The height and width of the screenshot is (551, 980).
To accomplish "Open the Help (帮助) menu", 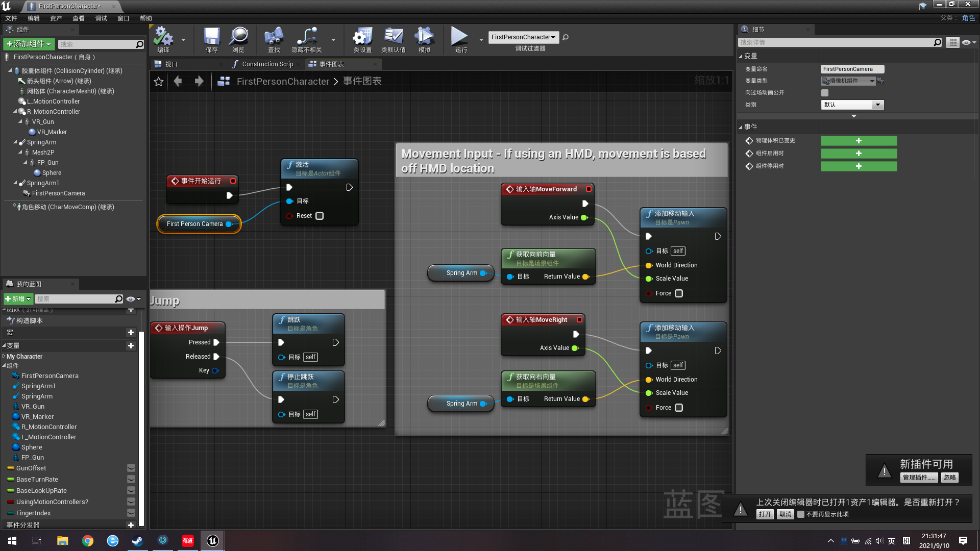I will click(146, 18).
